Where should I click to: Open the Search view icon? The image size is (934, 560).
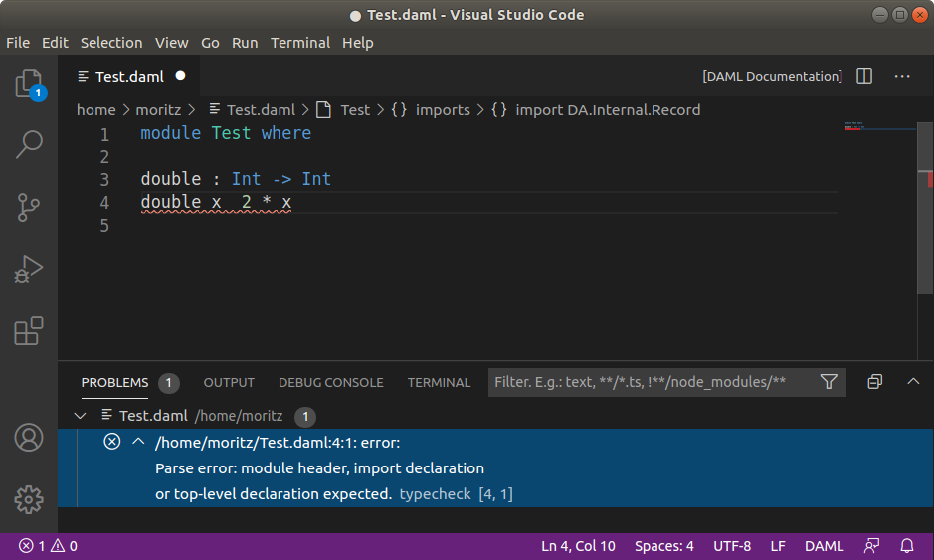click(29, 145)
